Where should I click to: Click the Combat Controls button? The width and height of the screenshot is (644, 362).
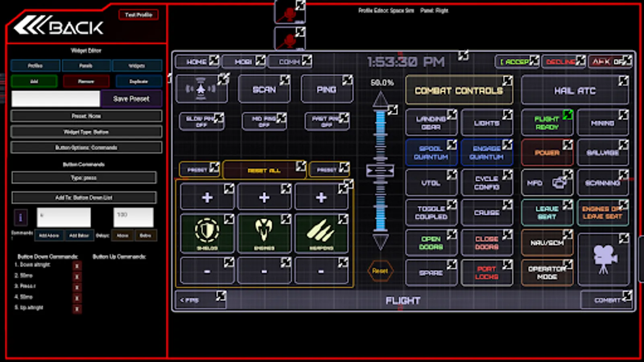pyautogui.click(x=459, y=90)
